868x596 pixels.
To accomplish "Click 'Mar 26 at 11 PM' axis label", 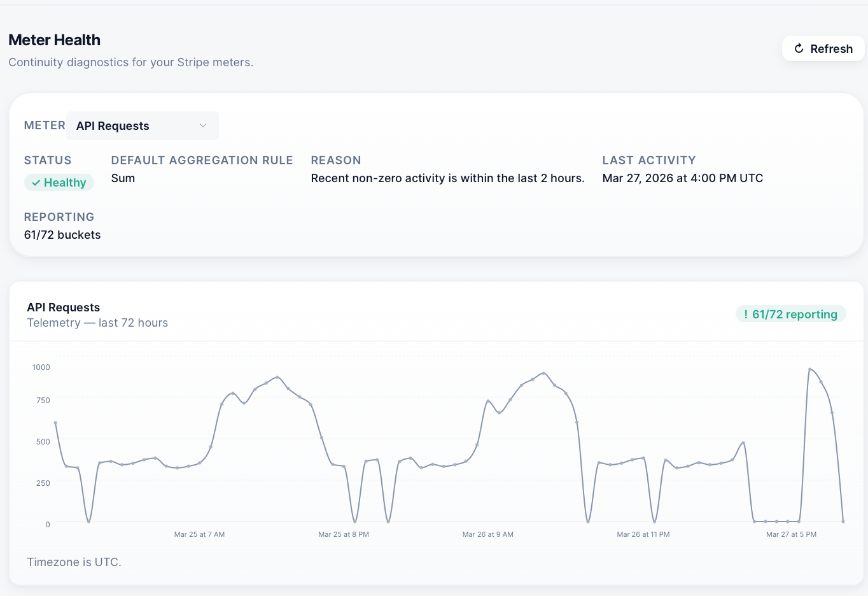I will coord(643,534).
